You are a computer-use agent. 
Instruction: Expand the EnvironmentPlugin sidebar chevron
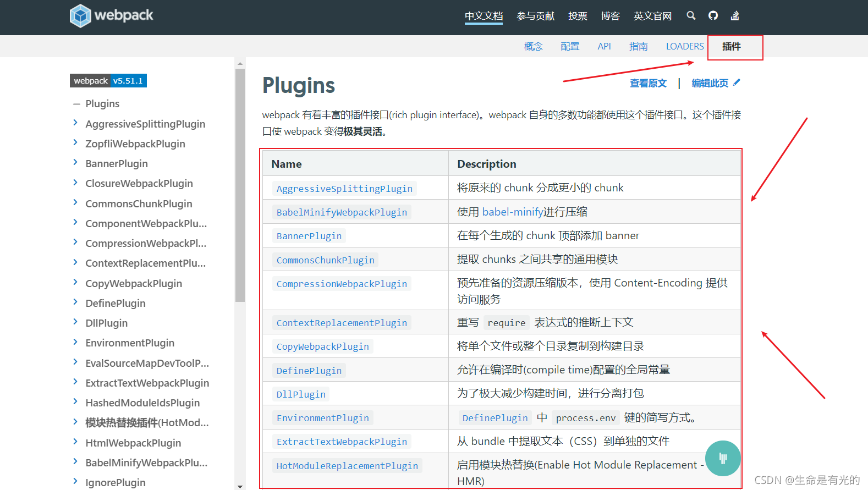click(x=75, y=342)
